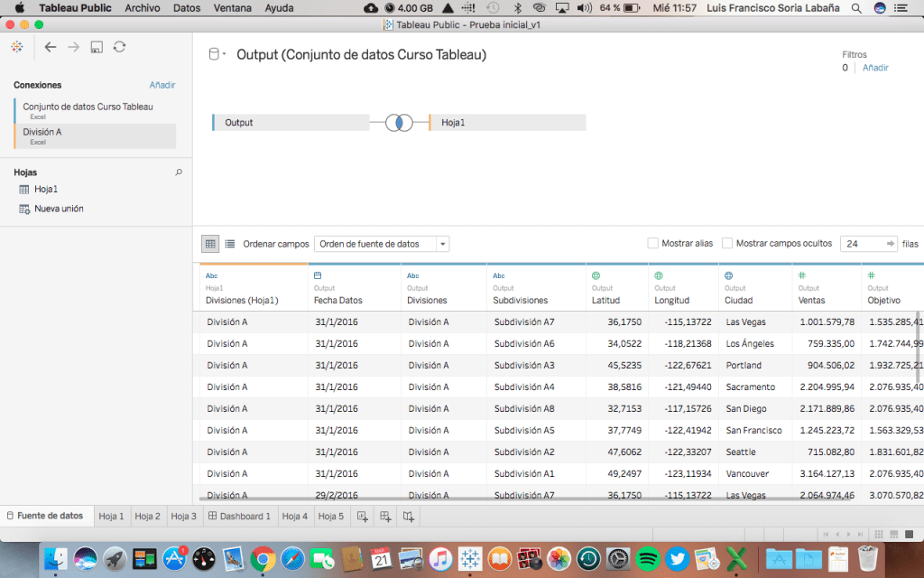Open the Ayuda menu
This screenshot has width=924, height=578.
click(280, 8)
